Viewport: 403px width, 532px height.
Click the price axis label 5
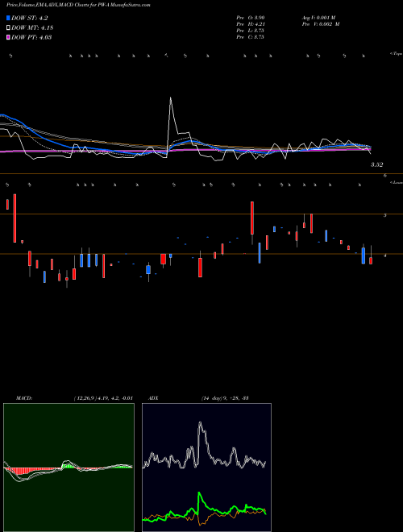[x=385, y=215]
